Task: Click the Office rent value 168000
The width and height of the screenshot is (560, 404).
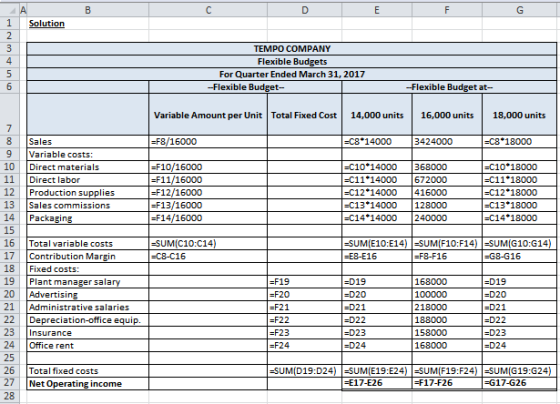Action: (447, 345)
